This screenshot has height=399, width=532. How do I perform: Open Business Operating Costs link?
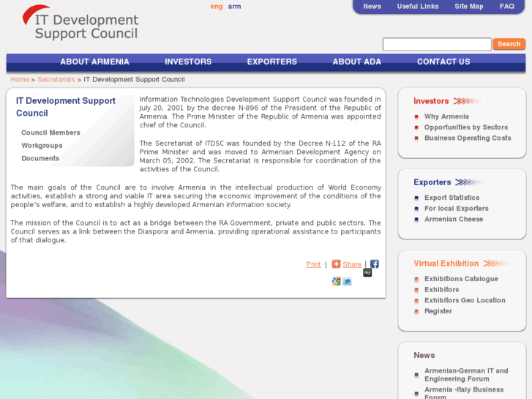click(x=468, y=138)
